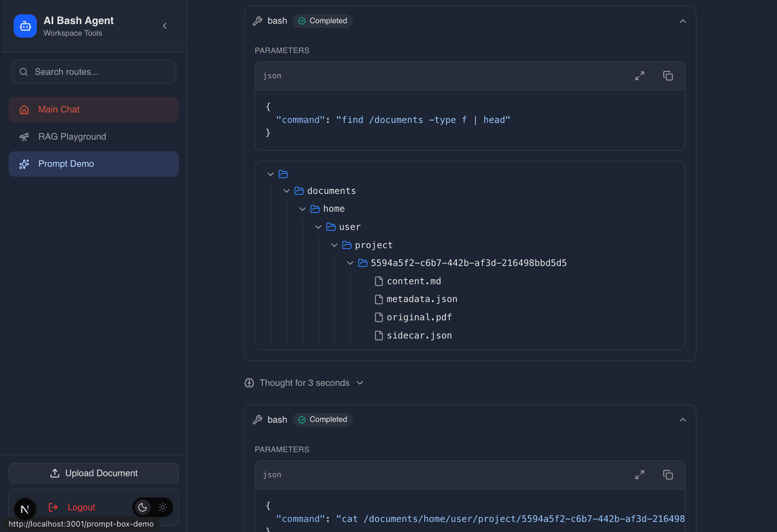Image resolution: width=777 pixels, height=532 pixels.
Task: Collapse the documents folder in file tree
Action: click(x=286, y=191)
